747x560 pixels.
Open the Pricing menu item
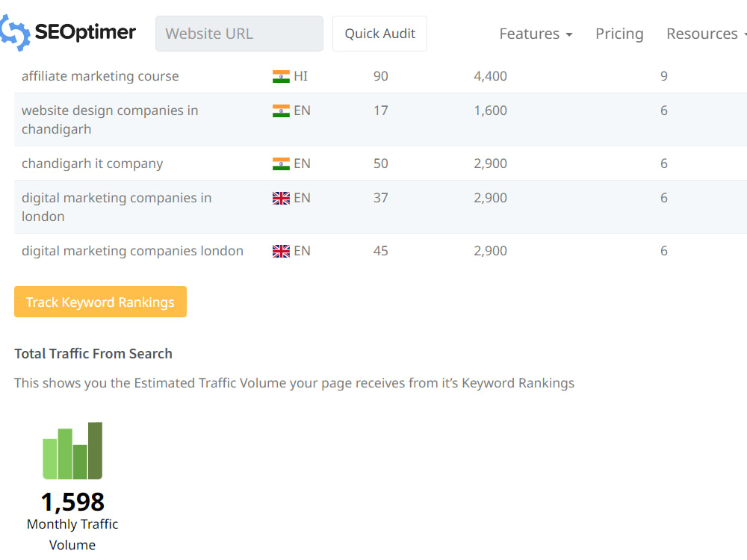click(x=619, y=34)
